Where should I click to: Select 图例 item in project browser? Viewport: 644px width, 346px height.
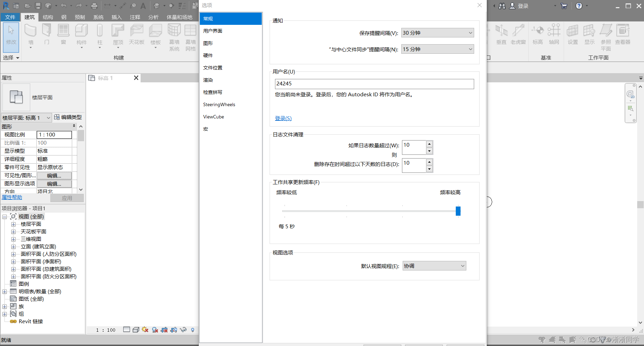[x=24, y=284]
